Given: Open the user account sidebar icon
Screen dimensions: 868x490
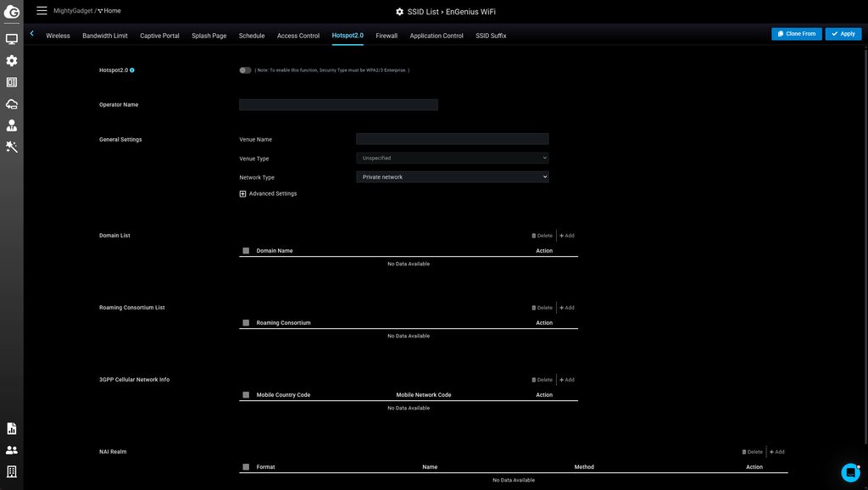Looking at the screenshot, I should pyautogui.click(x=12, y=125).
